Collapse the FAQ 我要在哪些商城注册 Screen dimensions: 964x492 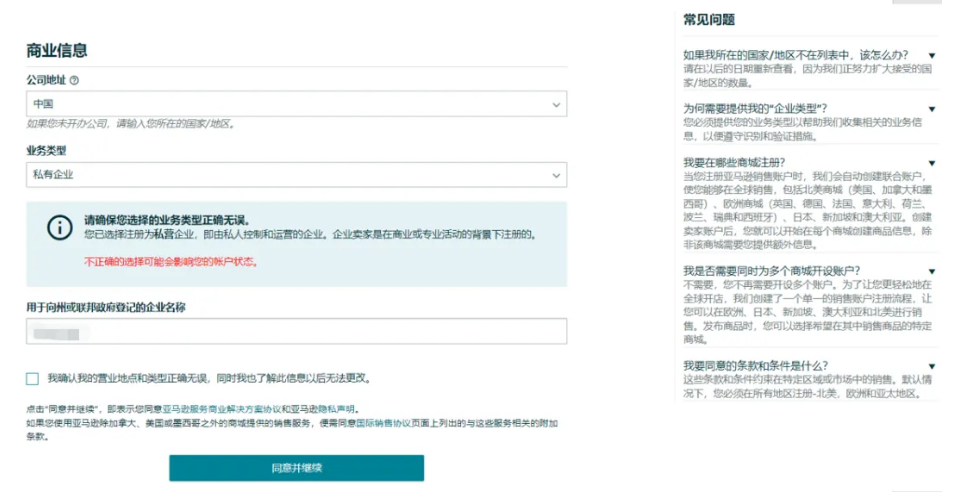932,164
